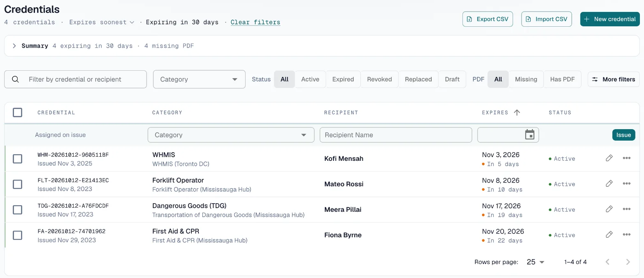The height and width of the screenshot is (278, 644).
Task: Open More filters
Action: [x=614, y=79]
